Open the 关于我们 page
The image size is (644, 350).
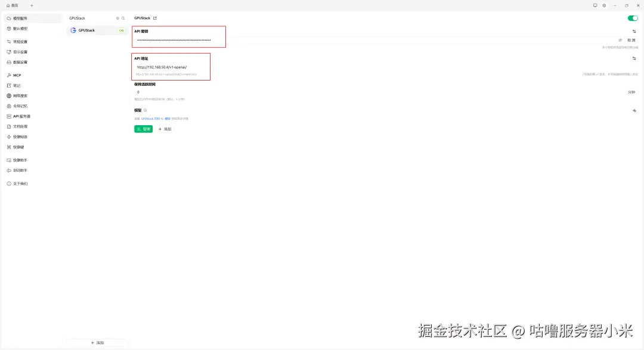point(32,184)
